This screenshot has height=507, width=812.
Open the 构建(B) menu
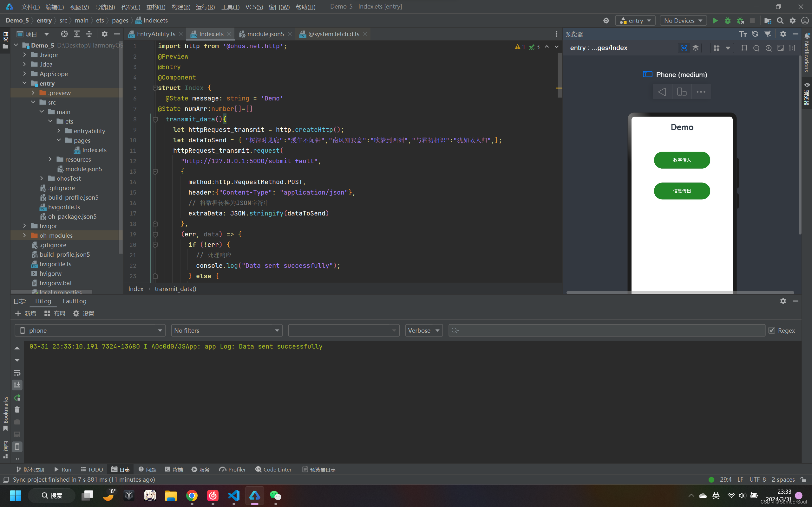[181, 7]
